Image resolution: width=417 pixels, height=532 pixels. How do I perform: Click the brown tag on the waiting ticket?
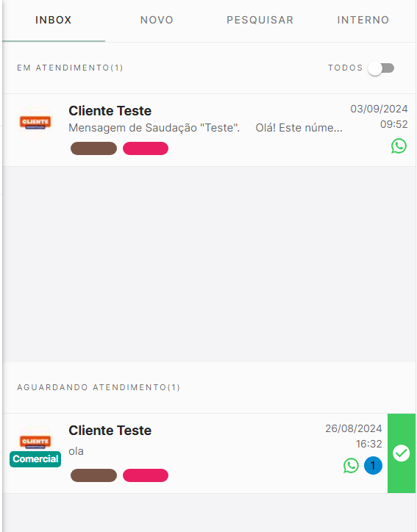coord(93,475)
